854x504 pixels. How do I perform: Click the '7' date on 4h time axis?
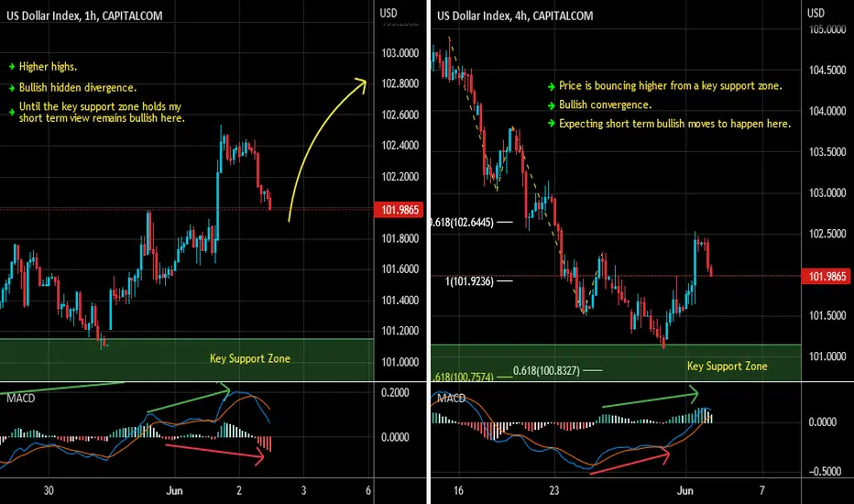(x=762, y=490)
